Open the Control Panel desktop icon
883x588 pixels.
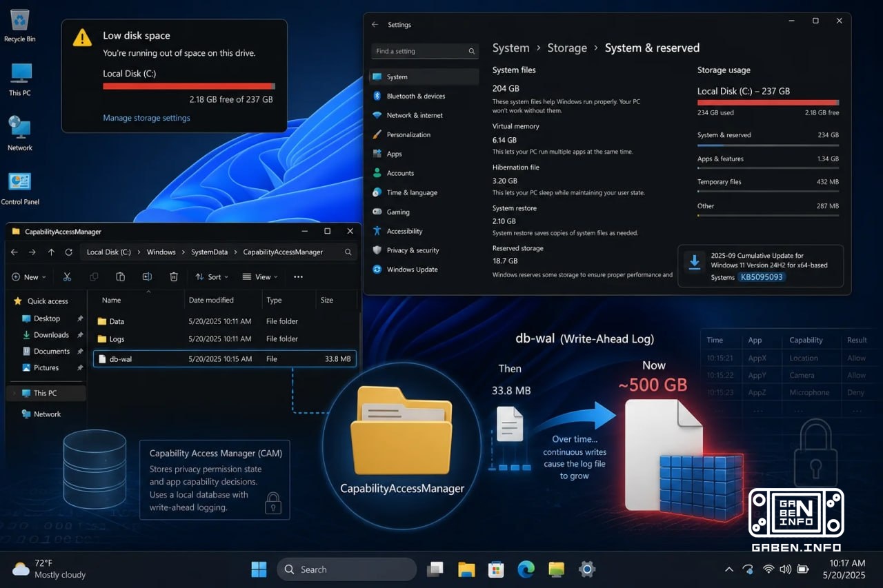click(x=20, y=187)
